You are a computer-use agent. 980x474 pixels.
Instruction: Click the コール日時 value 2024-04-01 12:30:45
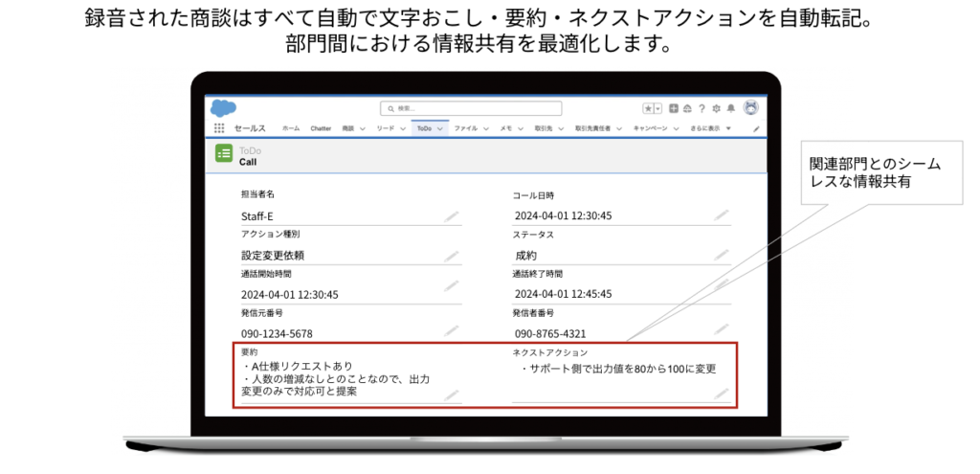click(x=563, y=215)
